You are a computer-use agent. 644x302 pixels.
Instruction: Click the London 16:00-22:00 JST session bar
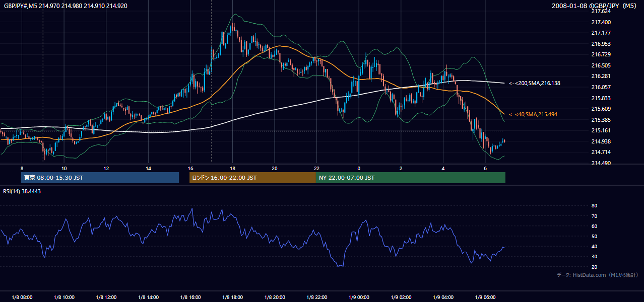coord(252,178)
